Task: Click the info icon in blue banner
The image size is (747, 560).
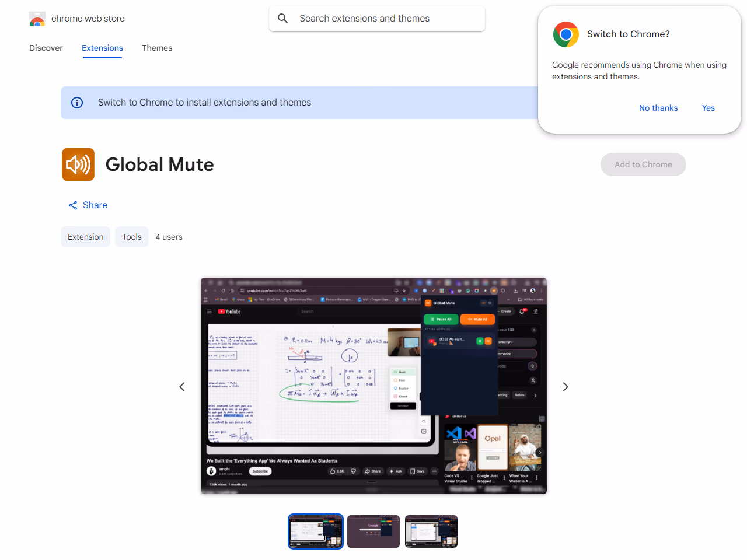Action: (x=77, y=103)
